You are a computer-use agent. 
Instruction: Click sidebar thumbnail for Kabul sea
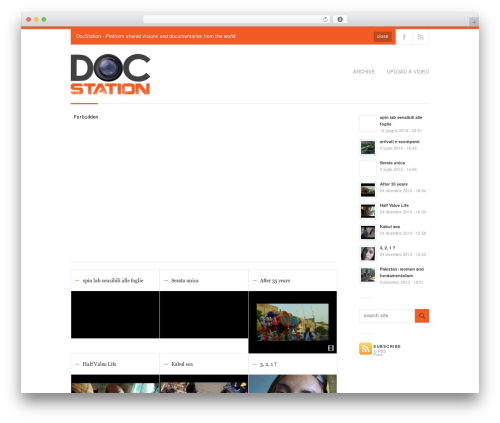(368, 233)
